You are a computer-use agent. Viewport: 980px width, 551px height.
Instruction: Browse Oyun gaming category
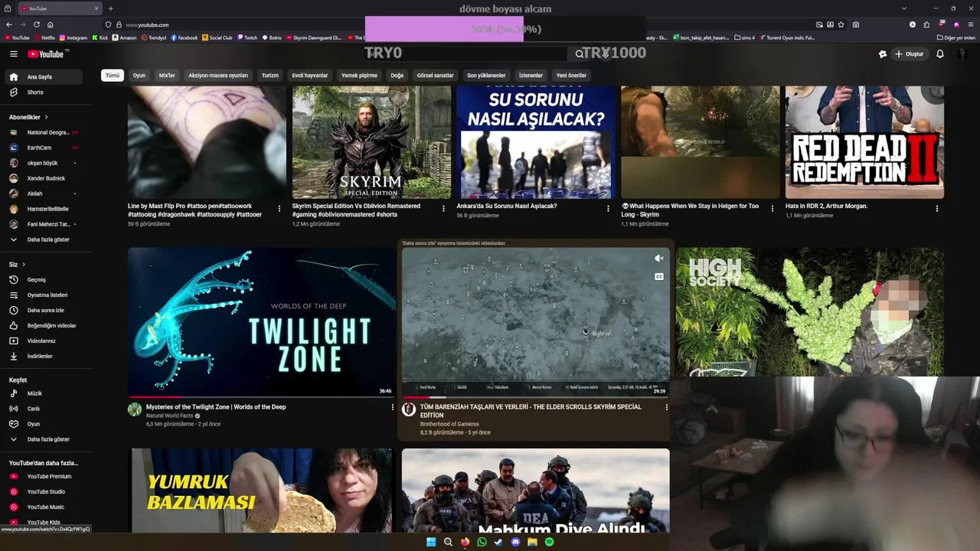click(43, 424)
